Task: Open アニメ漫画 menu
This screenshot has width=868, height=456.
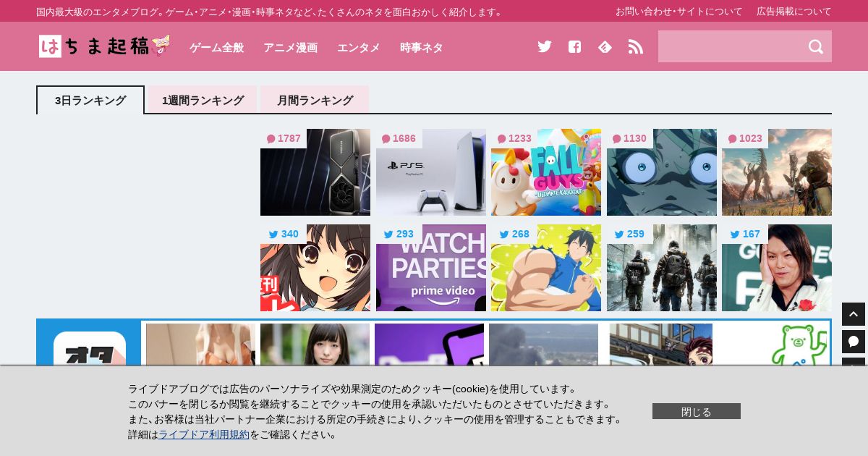Action: (290, 47)
